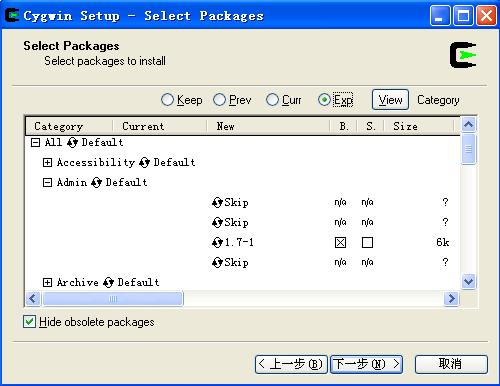This screenshot has width=500, height=386.
Task: Click the New column header
Action: tap(268, 126)
